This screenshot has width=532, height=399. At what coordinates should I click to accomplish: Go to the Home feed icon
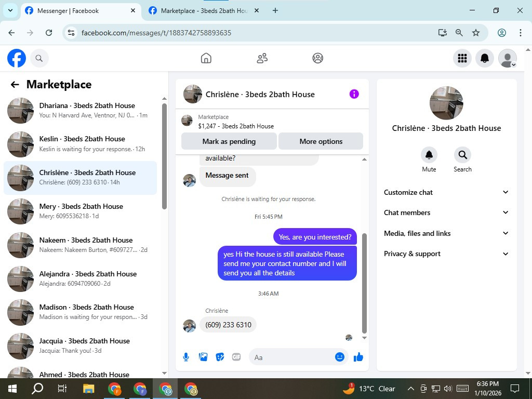click(206, 58)
